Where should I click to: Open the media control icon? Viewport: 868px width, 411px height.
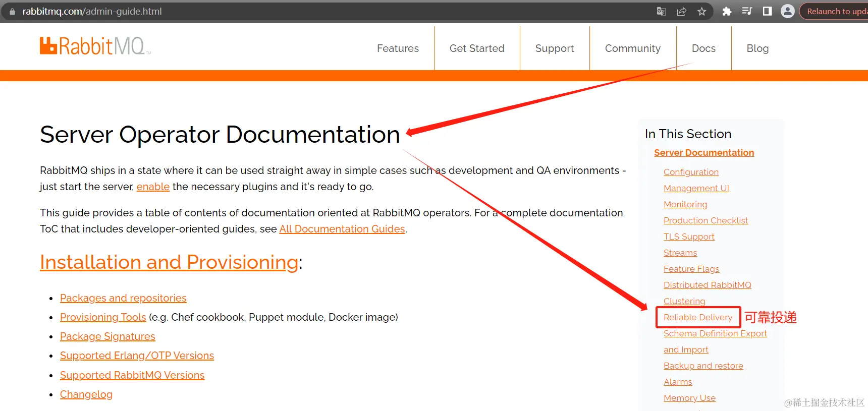click(747, 11)
